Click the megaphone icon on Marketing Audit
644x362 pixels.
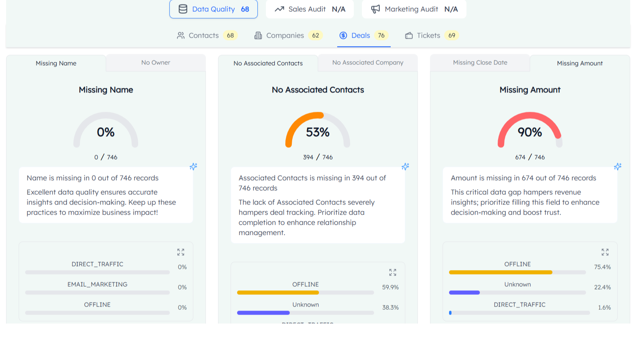coord(376,9)
